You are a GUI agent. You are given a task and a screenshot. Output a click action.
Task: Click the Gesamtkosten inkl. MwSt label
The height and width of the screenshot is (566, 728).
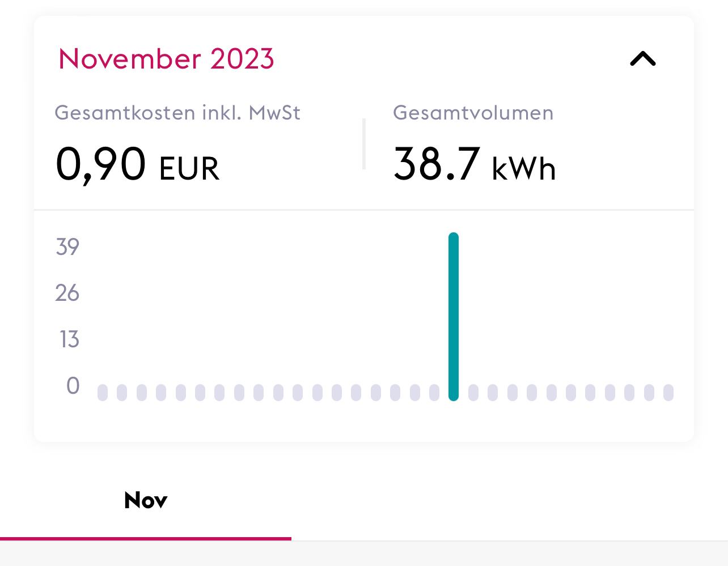coord(177,113)
